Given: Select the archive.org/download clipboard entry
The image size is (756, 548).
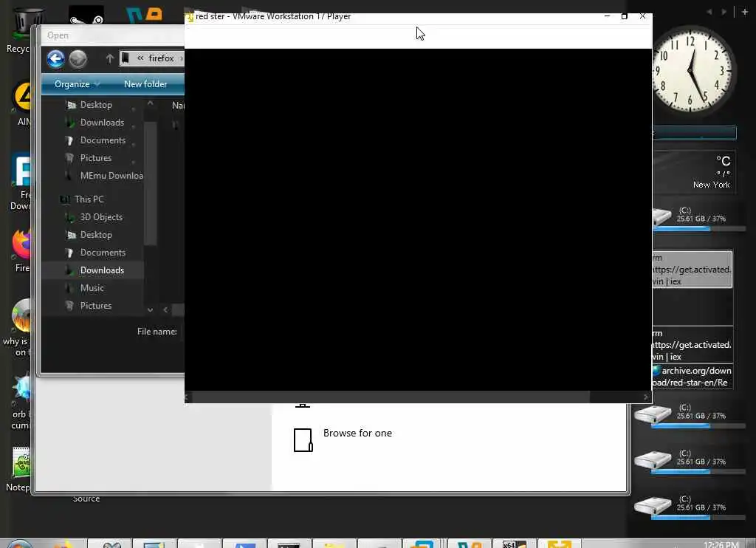Looking at the screenshot, I should [693, 377].
